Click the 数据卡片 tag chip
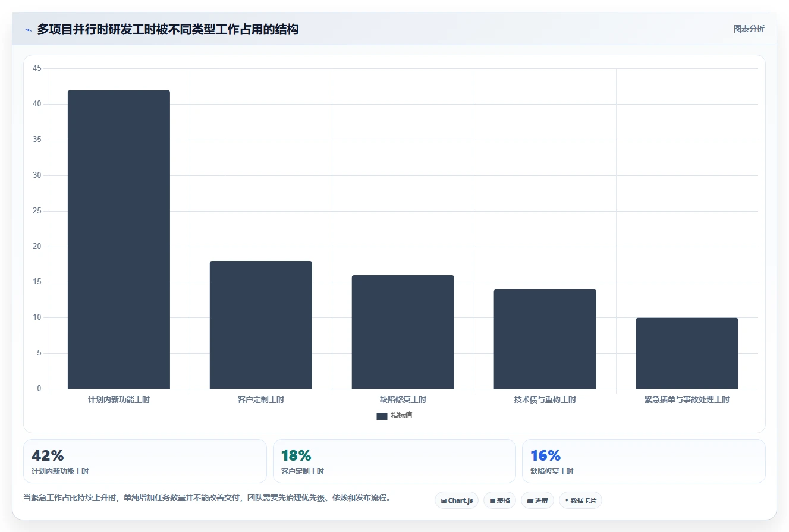789x532 pixels. pos(580,500)
